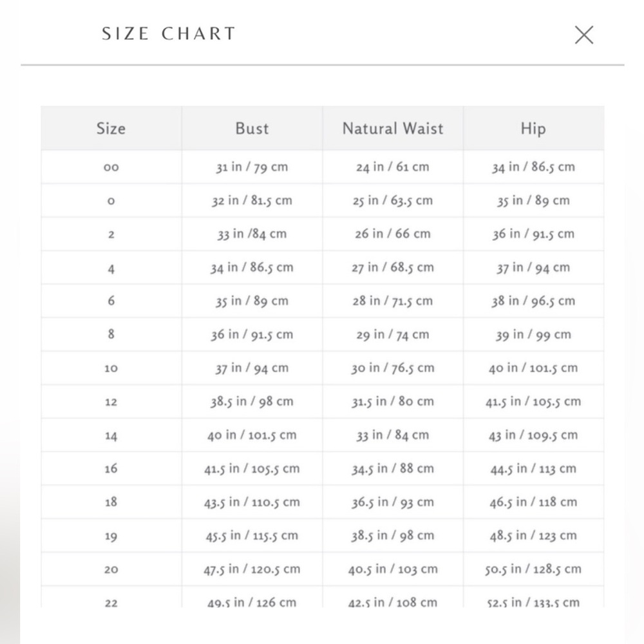The image size is (644, 644).
Task: Select the size 0 row label
Action: tap(111, 201)
